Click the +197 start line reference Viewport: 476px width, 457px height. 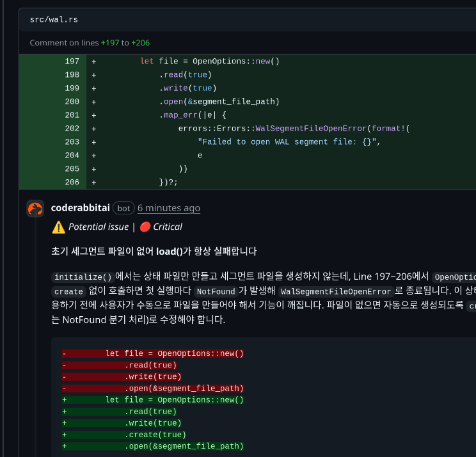[x=110, y=43]
